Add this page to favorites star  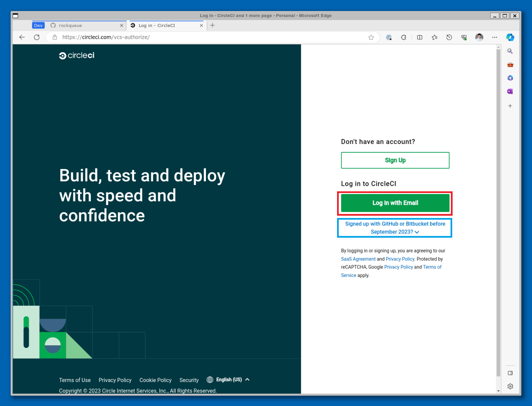click(371, 37)
